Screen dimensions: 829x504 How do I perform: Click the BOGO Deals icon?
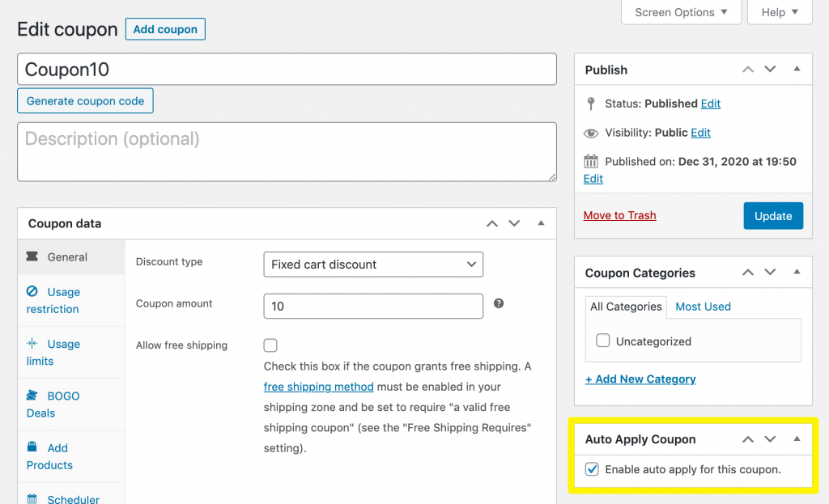32,395
